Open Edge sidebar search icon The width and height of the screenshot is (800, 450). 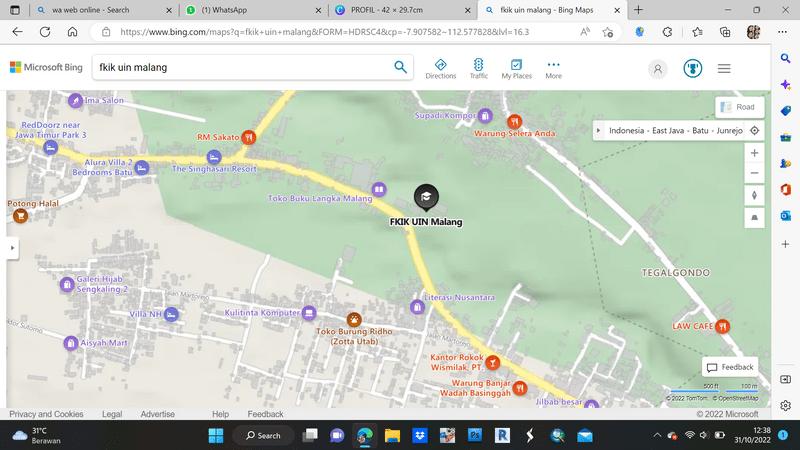pos(786,58)
